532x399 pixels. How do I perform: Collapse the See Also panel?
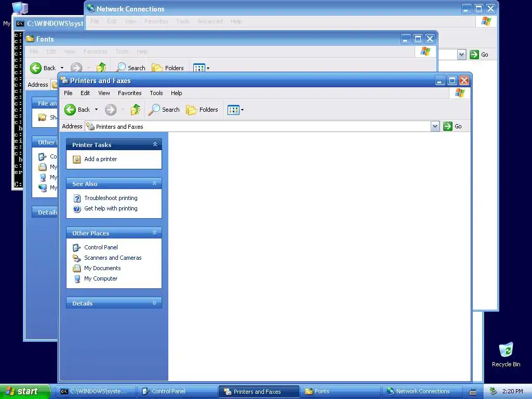coord(155,183)
